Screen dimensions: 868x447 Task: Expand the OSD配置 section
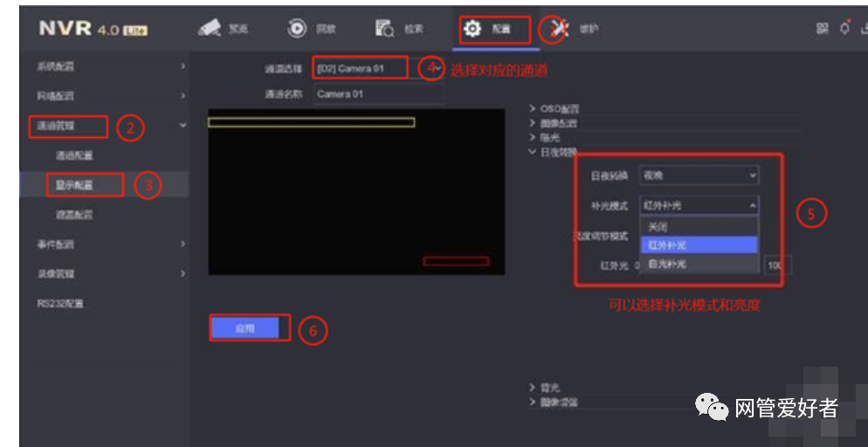(559, 109)
